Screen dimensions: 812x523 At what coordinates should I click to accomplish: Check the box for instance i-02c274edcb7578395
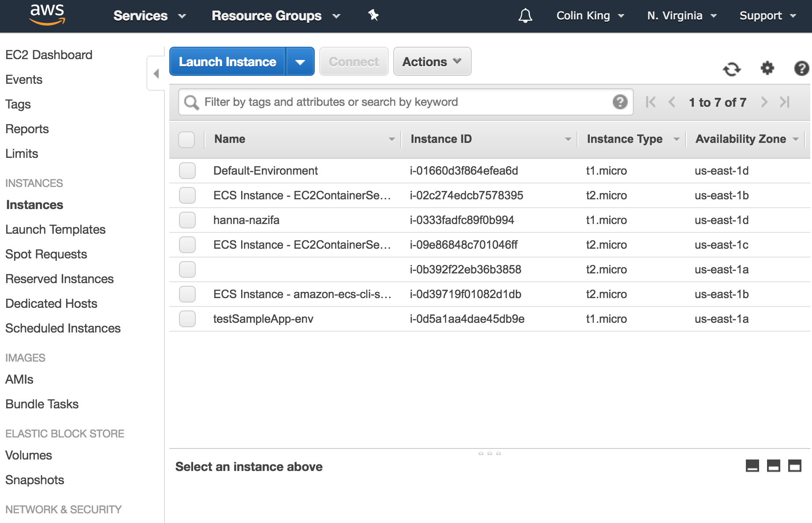187,195
